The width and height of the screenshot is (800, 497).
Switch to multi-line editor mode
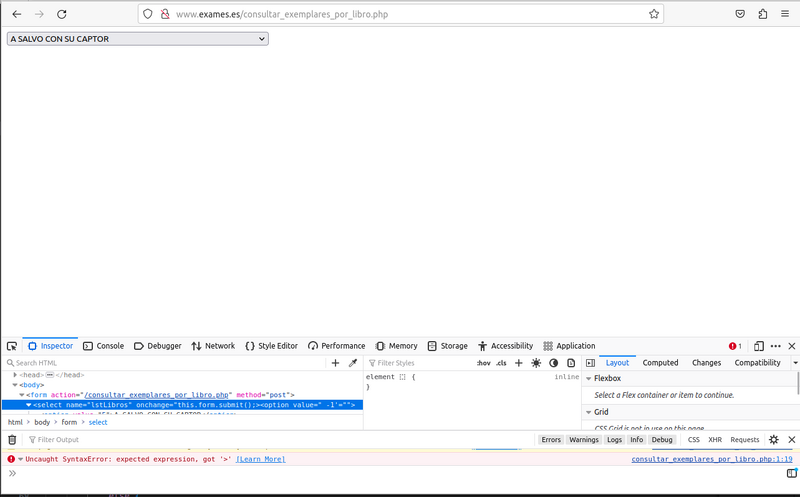pos(791,474)
